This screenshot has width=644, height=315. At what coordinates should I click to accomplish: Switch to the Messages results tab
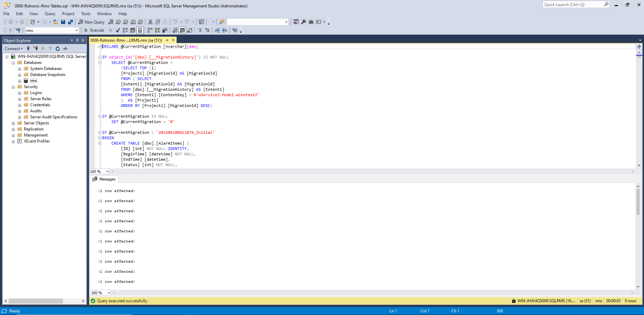point(104,179)
